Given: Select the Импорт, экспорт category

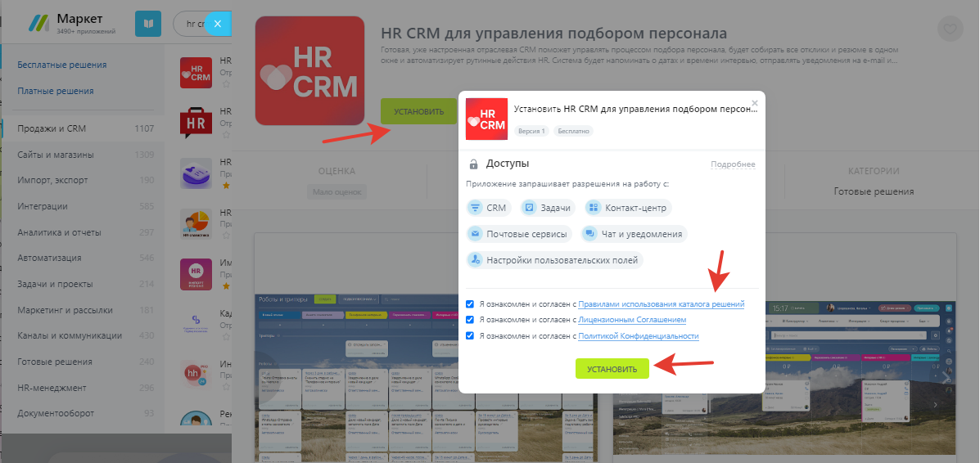Looking at the screenshot, I should 84,180.
